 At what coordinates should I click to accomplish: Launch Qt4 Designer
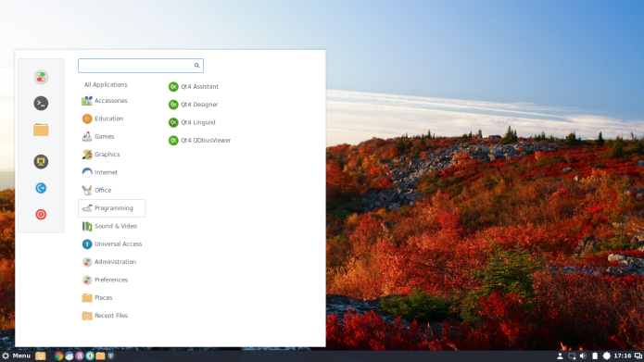pos(194,105)
